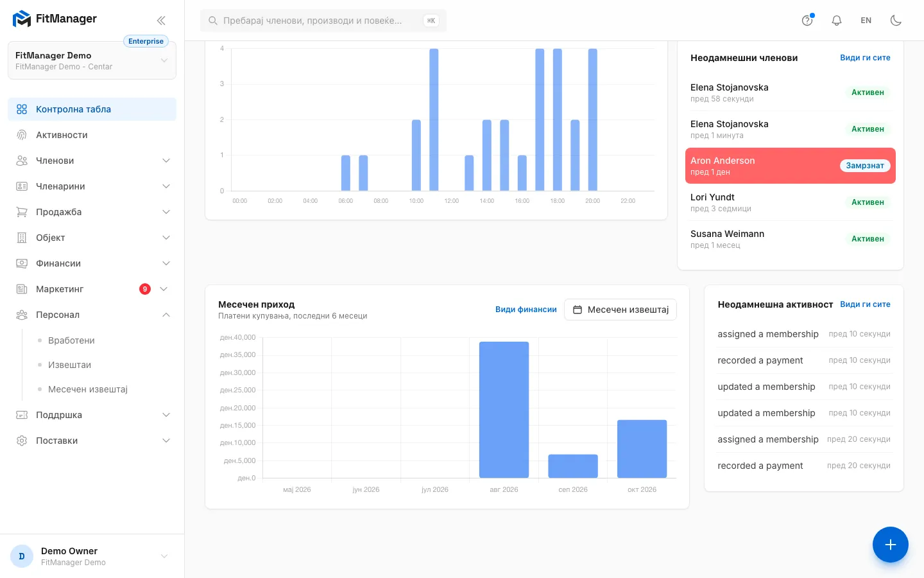Click the авг 2026 revenue bar
This screenshot has width=924, height=578.
(504, 410)
